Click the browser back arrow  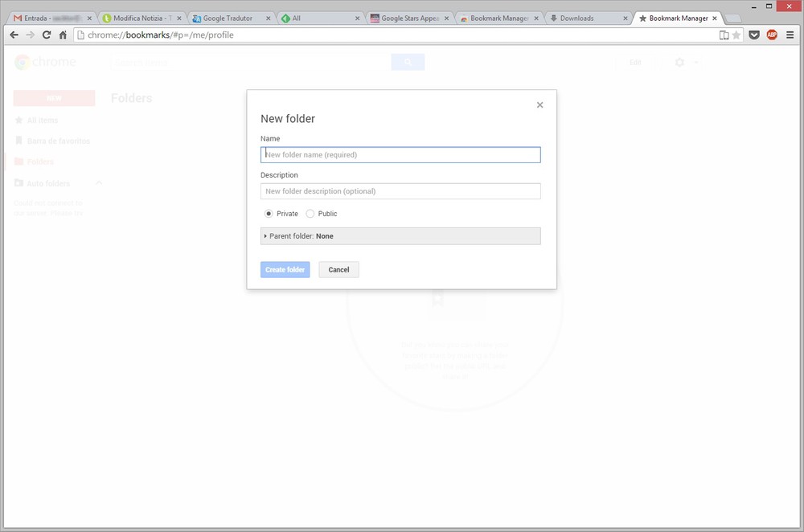tap(14, 35)
